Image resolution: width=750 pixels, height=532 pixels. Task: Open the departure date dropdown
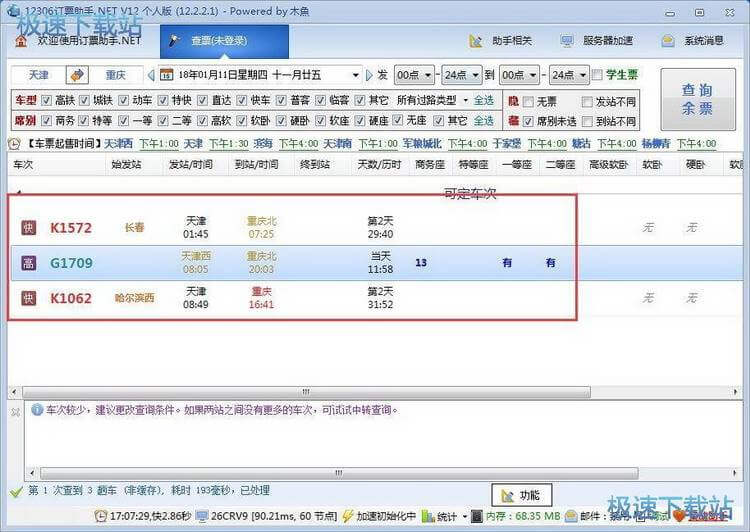click(356, 75)
